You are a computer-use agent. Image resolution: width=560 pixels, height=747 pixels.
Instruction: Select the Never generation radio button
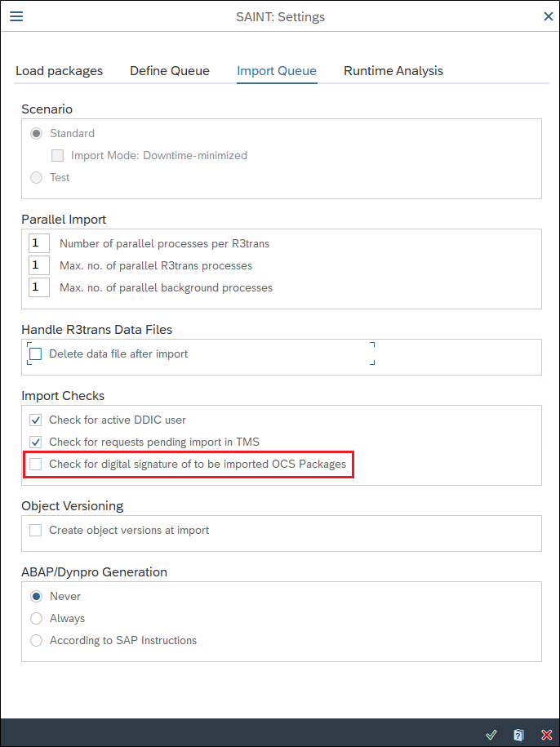(x=36, y=597)
